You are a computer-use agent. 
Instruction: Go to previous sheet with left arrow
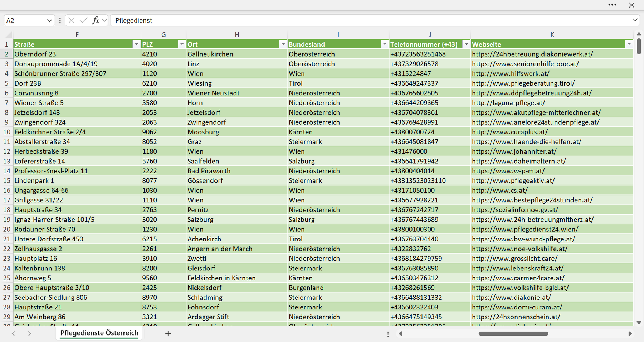[x=13, y=333]
